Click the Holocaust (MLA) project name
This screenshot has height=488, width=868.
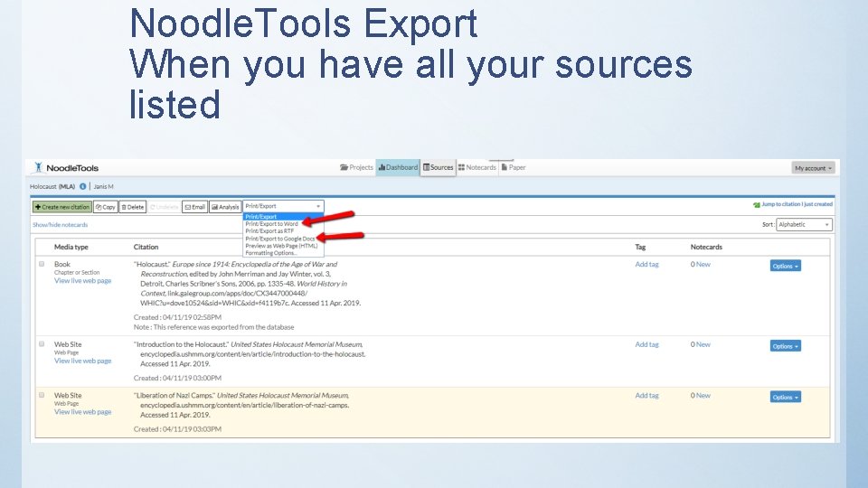tap(52, 186)
